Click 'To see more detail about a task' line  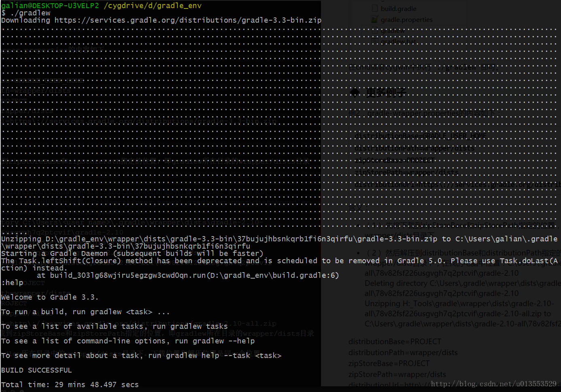[141, 356]
